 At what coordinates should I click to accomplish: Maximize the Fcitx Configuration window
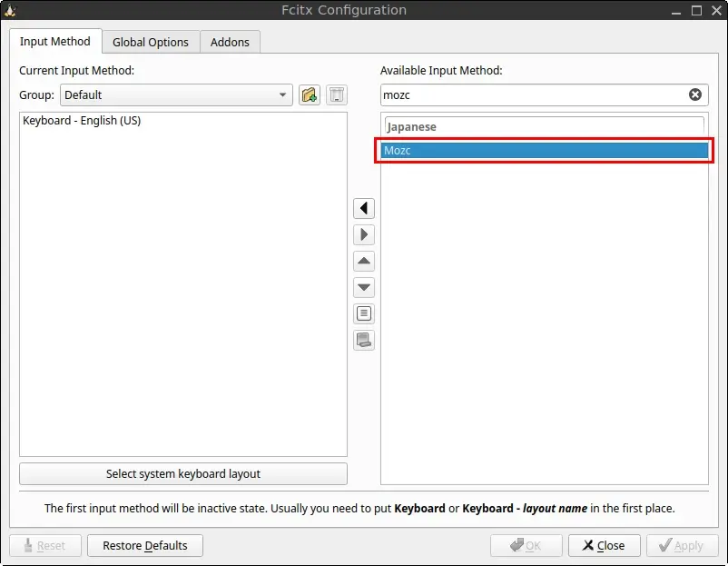[x=696, y=10]
